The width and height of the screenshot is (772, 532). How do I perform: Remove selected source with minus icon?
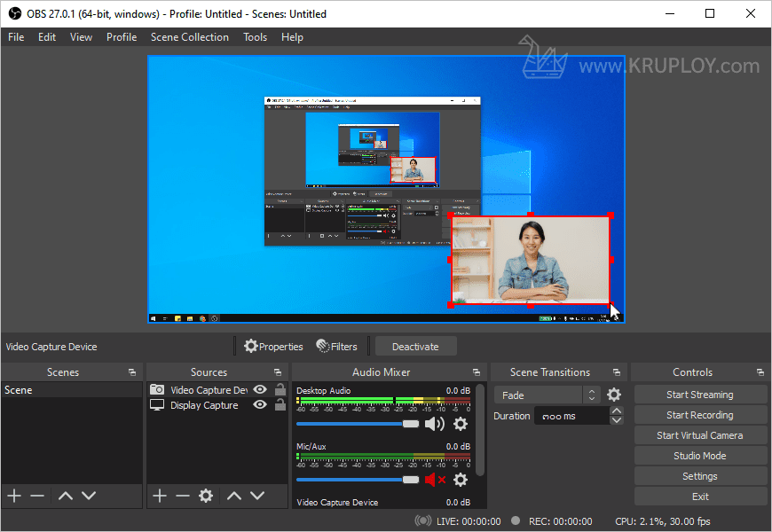point(183,496)
